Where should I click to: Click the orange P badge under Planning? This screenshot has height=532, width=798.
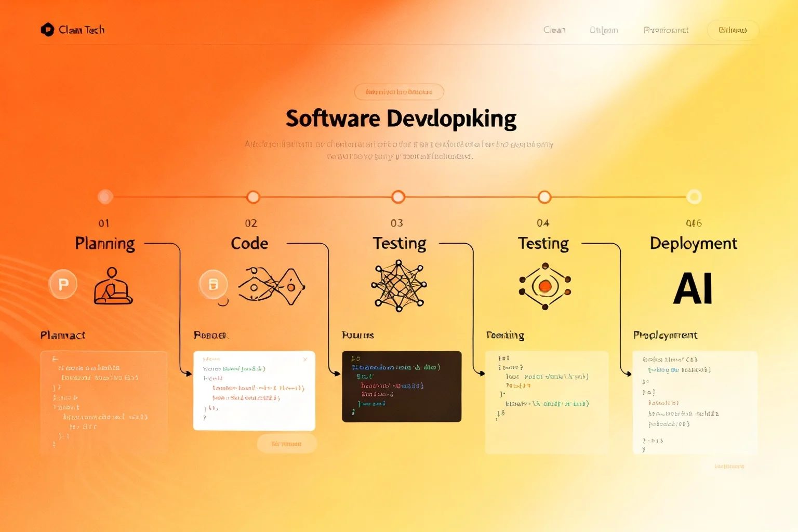pyautogui.click(x=63, y=284)
